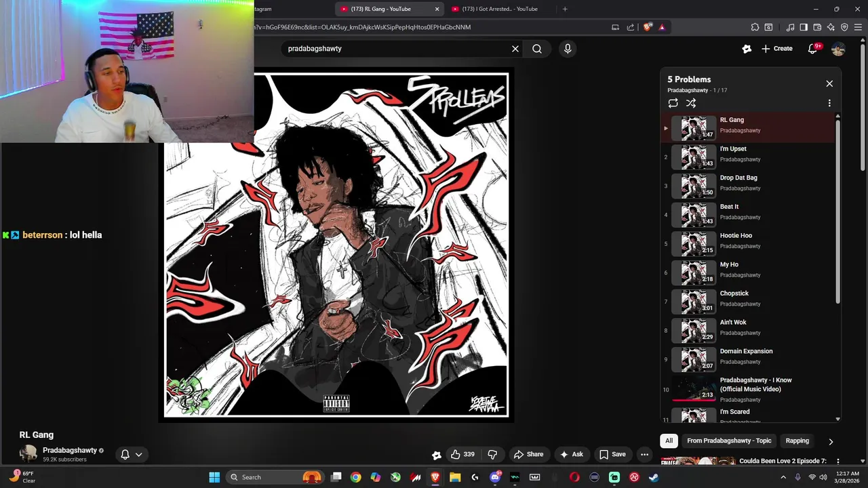Image resolution: width=868 pixels, height=488 pixels.
Task: Open media control music note icon
Action: [x=790, y=27]
